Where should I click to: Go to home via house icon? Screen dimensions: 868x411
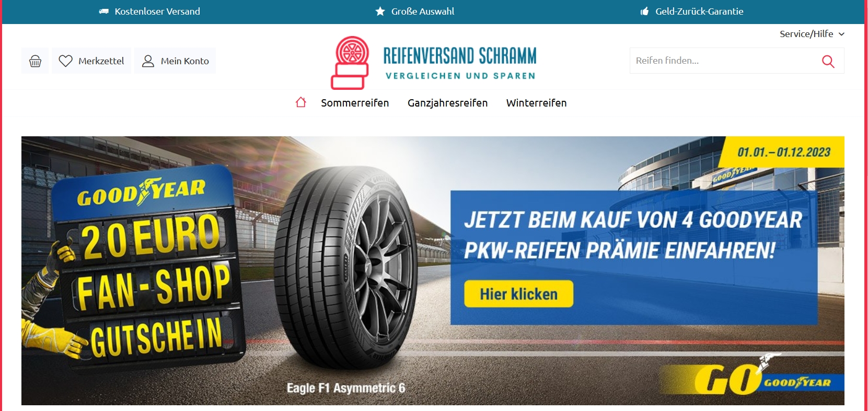point(300,102)
